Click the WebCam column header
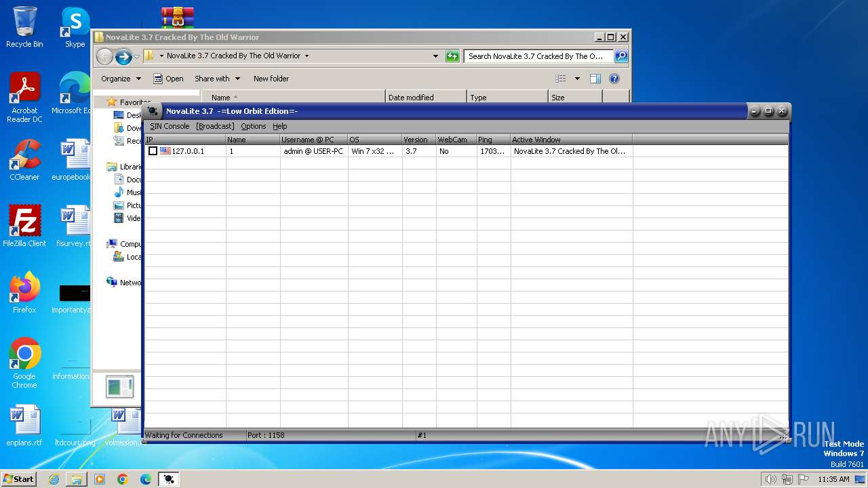The width and height of the screenshot is (868, 488). (x=456, y=140)
